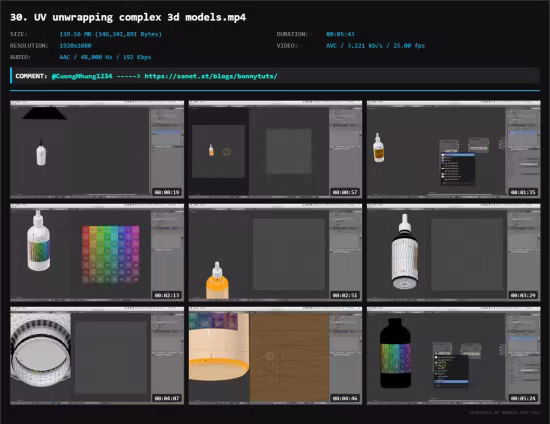Screen dimensions: 550x424
Task: Open thumbnail with orange bottle at bottom of viewport
Action: tap(275, 253)
